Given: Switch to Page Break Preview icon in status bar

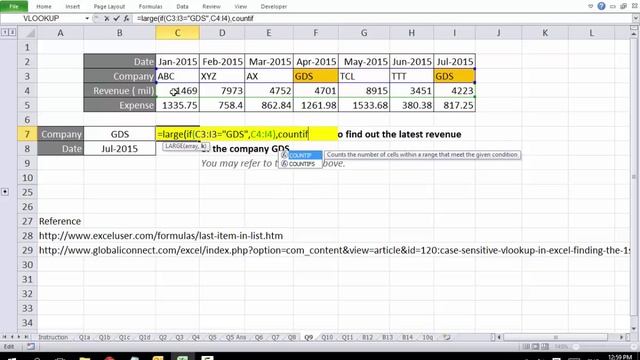Looking at the screenshot, I should coord(545,347).
